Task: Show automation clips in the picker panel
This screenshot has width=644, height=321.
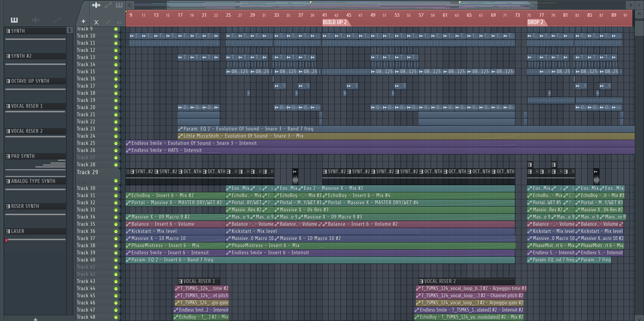Action: [57, 20]
